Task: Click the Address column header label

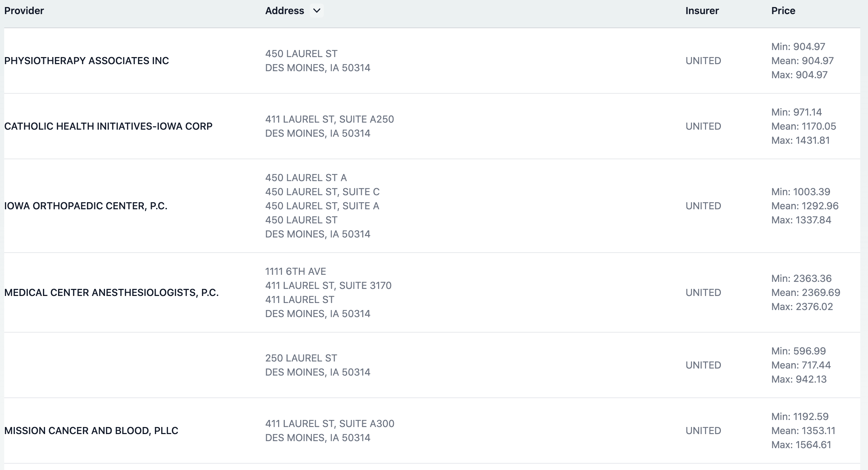Action: point(284,11)
